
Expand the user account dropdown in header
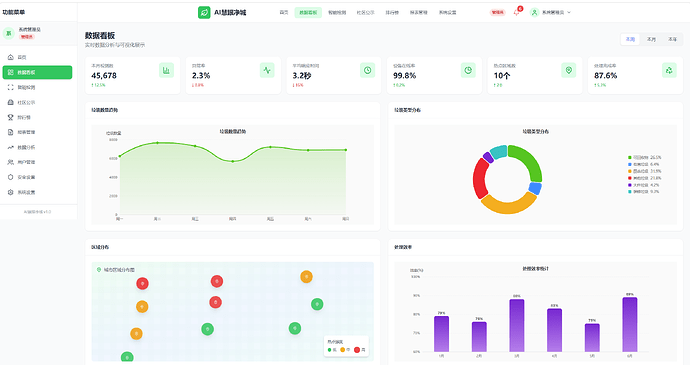(551, 12)
